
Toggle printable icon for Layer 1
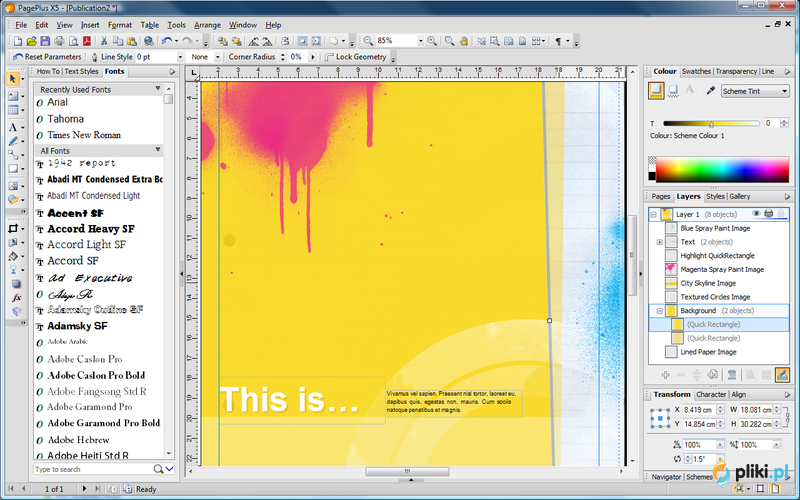[768, 214]
